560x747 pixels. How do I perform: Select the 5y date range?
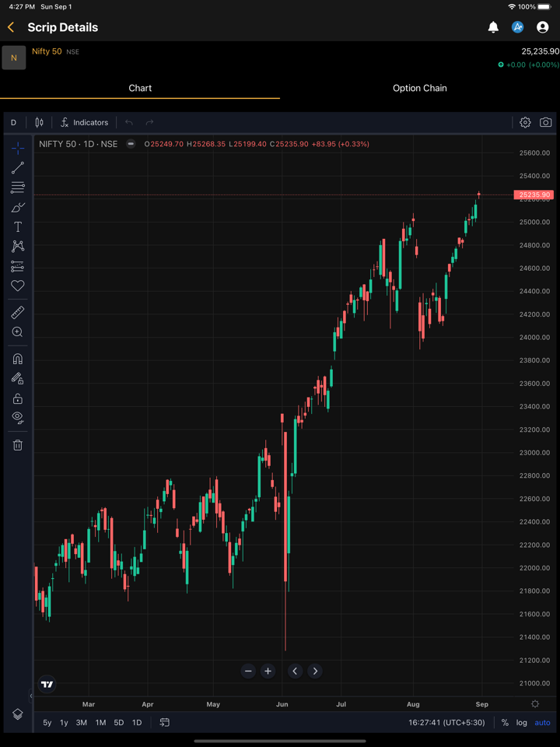[47, 723]
